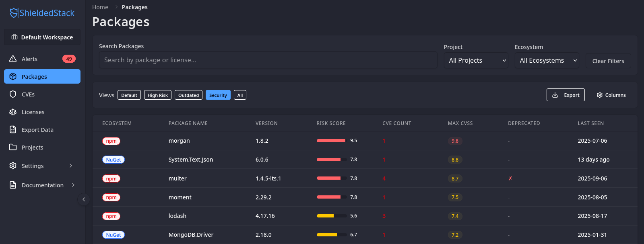Sort by the Max CVSS column header
644x244 pixels.
click(460, 123)
